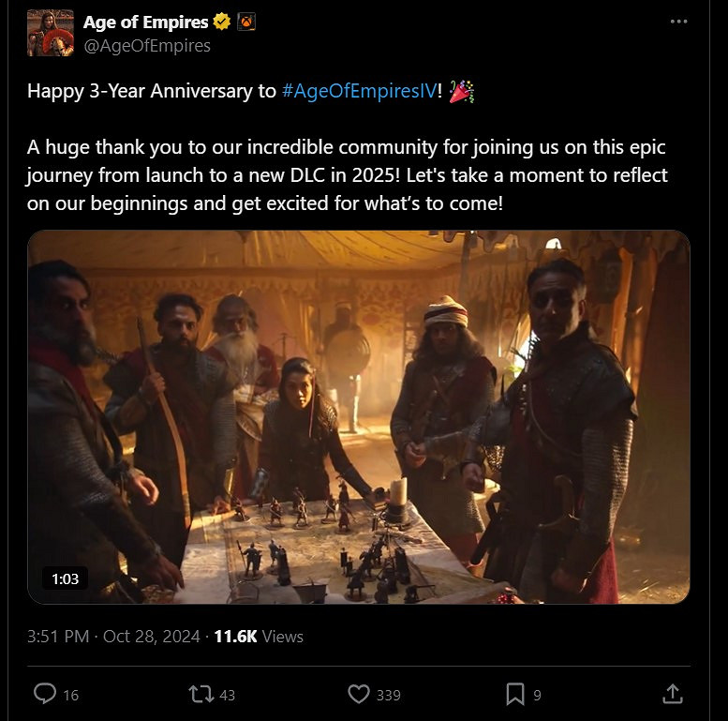Click the reply speech bubble icon
Image resolution: width=728 pixels, height=721 pixels.
[45, 694]
